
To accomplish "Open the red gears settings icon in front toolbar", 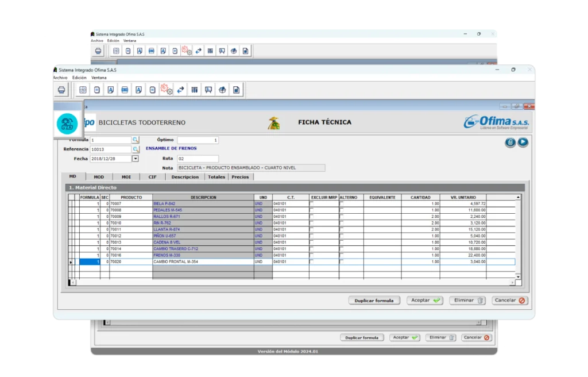I will click(166, 90).
